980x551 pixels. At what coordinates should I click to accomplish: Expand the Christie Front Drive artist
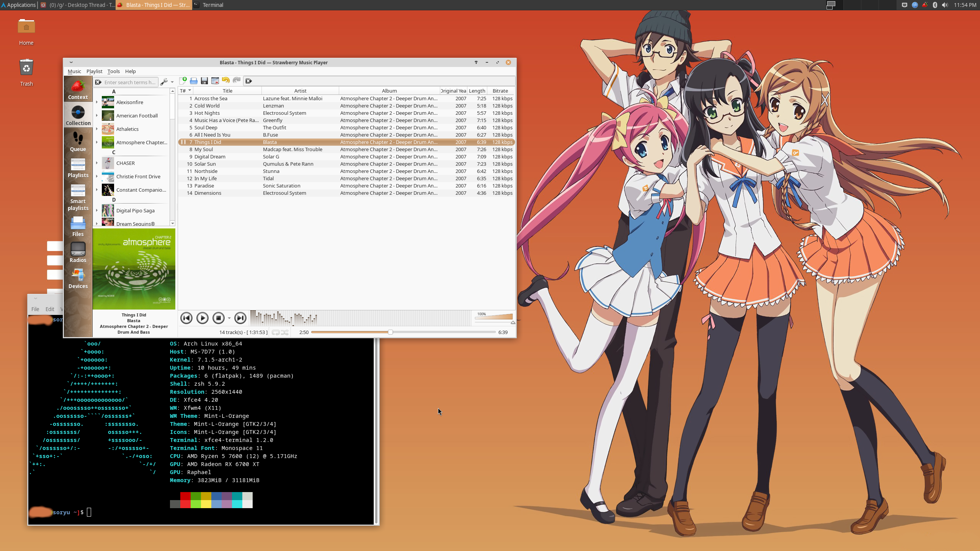[97, 176]
